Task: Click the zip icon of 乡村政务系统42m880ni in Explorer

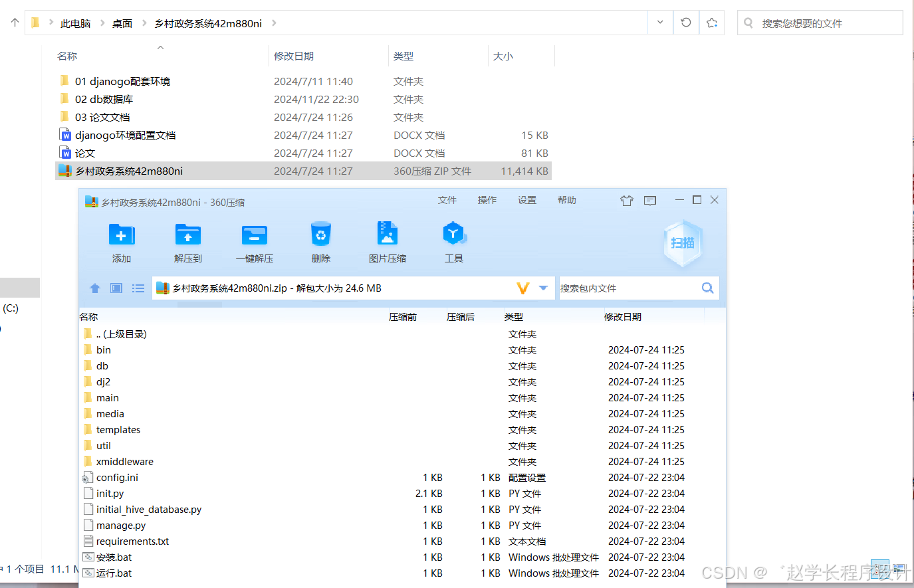Action: click(64, 171)
